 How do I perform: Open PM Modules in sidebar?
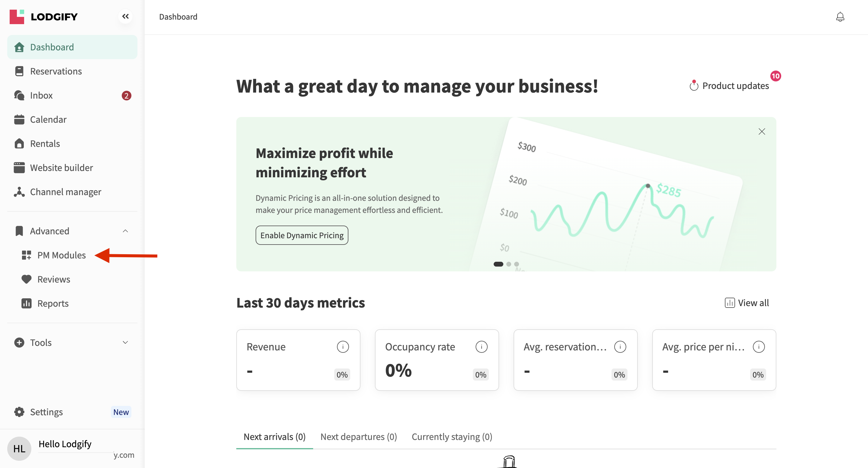pos(61,255)
